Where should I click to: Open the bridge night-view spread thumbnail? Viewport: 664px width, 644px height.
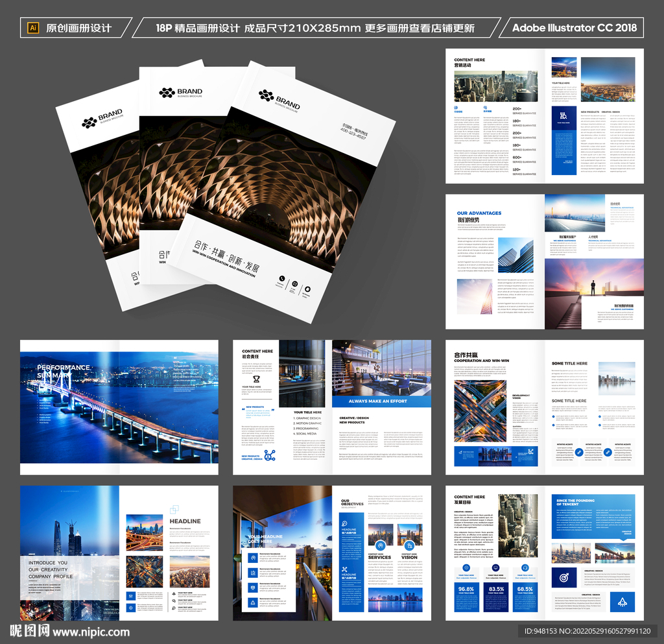coord(119,407)
